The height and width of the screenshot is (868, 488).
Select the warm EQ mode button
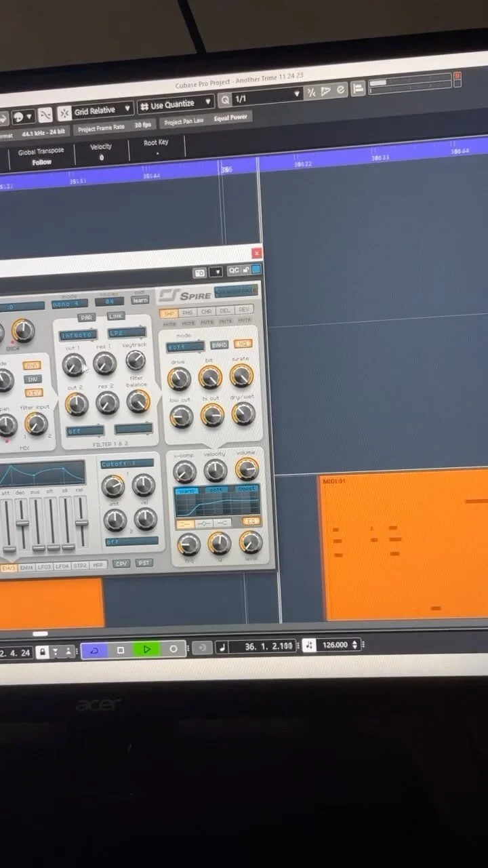point(185,491)
